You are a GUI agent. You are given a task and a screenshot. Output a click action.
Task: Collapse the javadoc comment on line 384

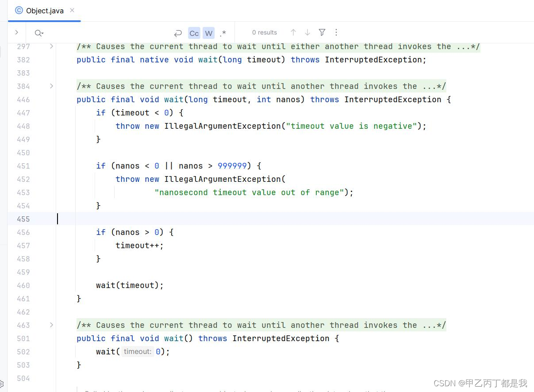pyautogui.click(x=51, y=86)
